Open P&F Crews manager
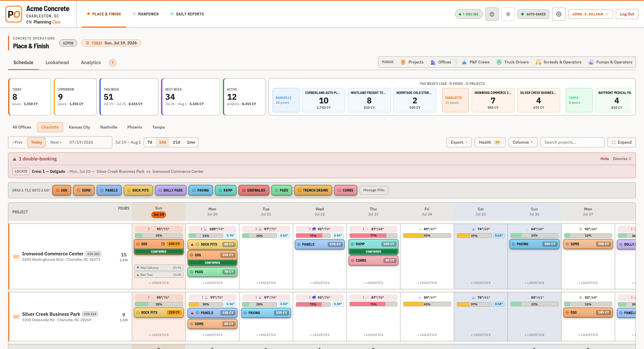 pos(475,62)
